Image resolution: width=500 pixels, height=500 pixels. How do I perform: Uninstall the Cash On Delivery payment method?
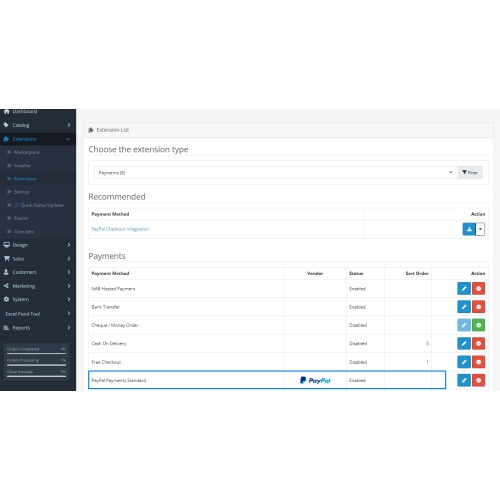click(478, 343)
